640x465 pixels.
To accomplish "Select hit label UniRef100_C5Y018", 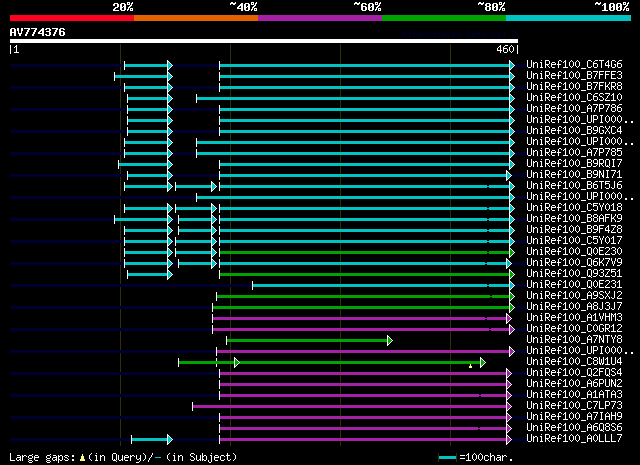I will point(574,208).
